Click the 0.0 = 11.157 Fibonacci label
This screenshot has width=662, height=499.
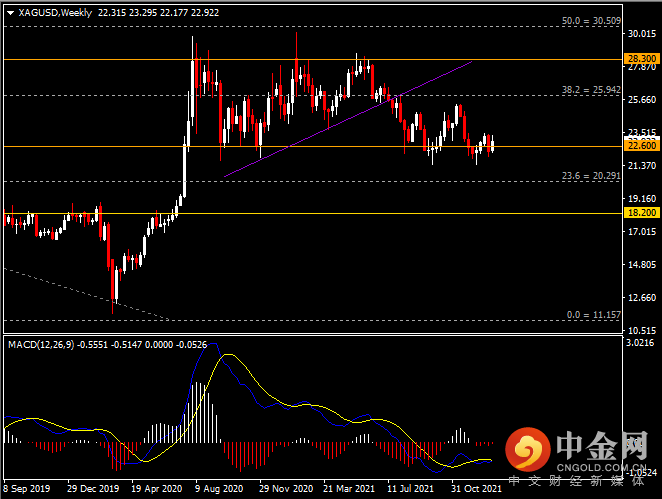pyautogui.click(x=594, y=315)
